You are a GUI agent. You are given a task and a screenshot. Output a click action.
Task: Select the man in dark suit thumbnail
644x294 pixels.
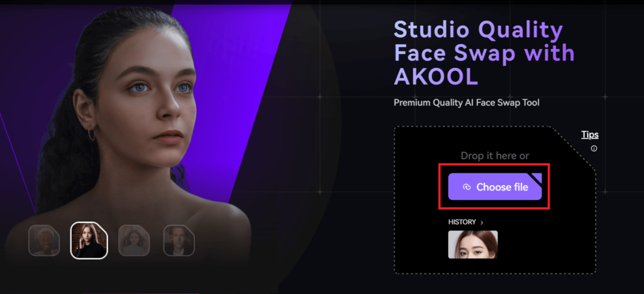pyautogui.click(x=179, y=241)
